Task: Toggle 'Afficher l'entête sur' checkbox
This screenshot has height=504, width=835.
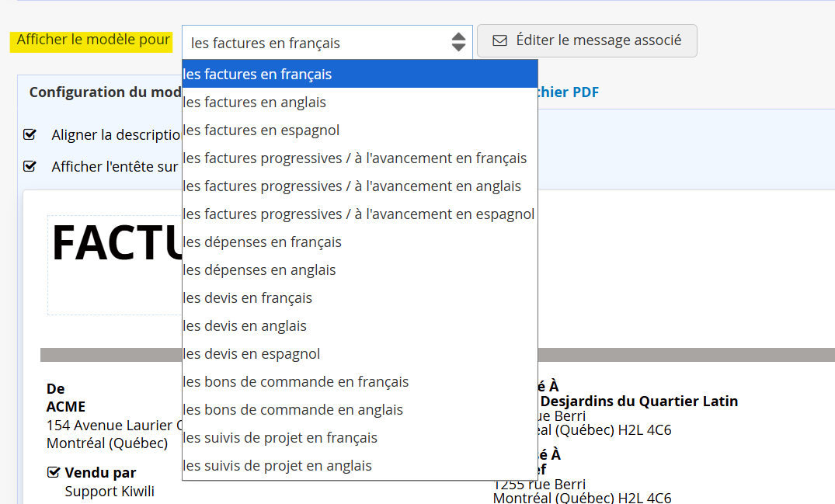Action: pos(30,167)
